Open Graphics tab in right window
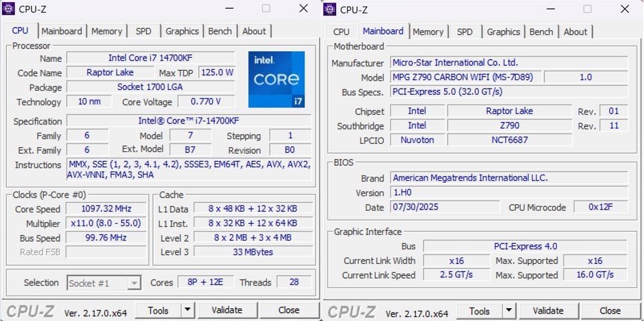Image resolution: width=644 pixels, height=321 pixels. (503, 32)
